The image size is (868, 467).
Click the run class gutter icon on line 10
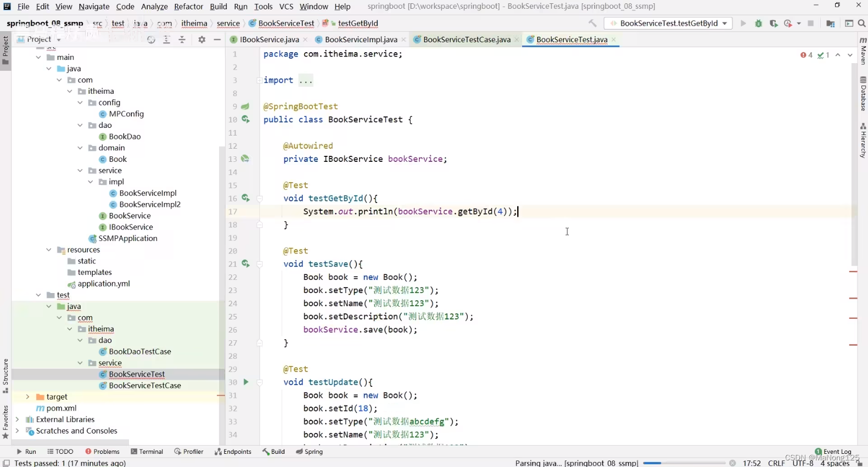[245, 119]
